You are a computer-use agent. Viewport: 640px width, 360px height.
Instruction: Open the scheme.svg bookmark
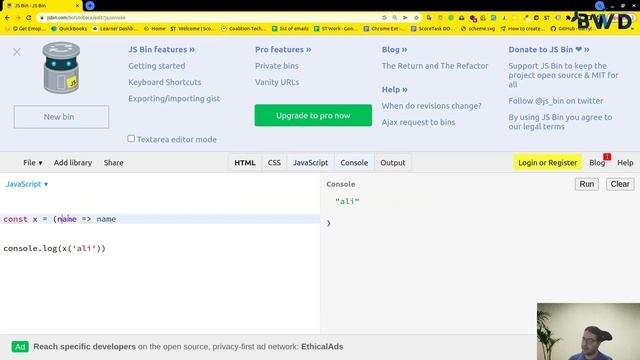478,29
